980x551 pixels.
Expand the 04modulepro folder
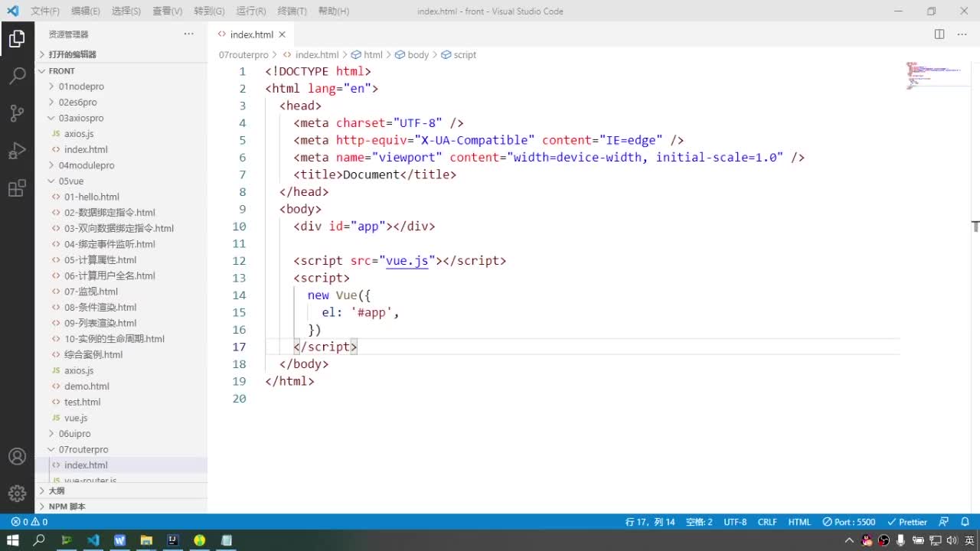(122, 165)
